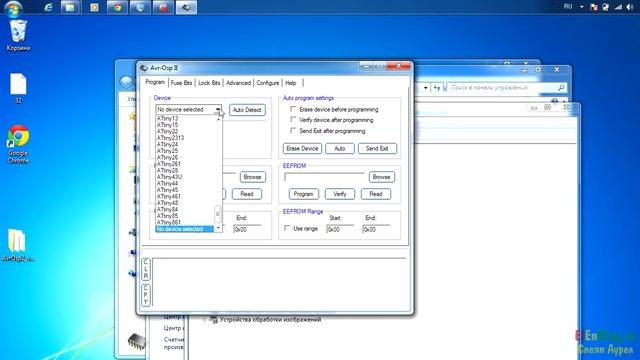Click the search magnifier in Control Panel window
Screen dimensions: 640x360
[561, 87]
